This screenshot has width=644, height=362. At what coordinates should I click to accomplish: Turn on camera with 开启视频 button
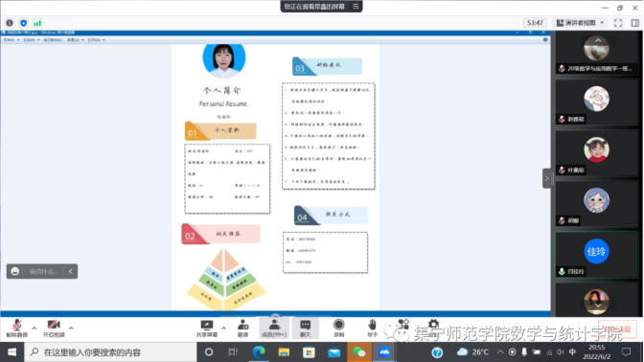[x=54, y=328]
